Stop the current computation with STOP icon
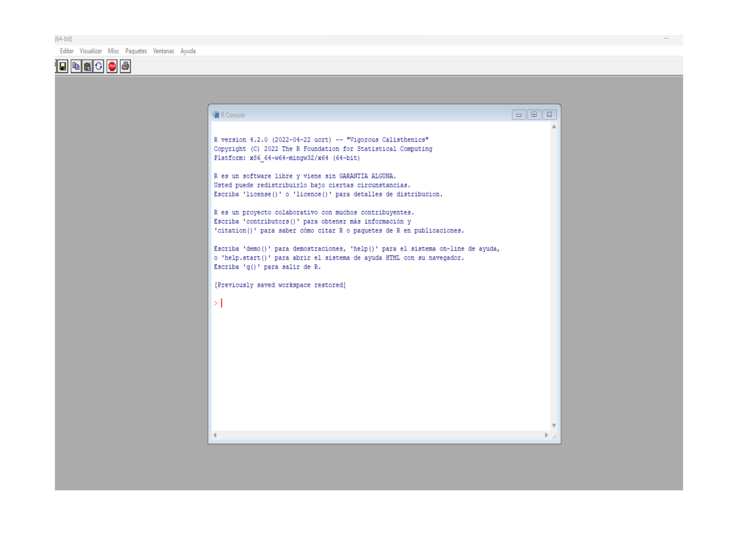756x536 pixels. click(x=112, y=66)
